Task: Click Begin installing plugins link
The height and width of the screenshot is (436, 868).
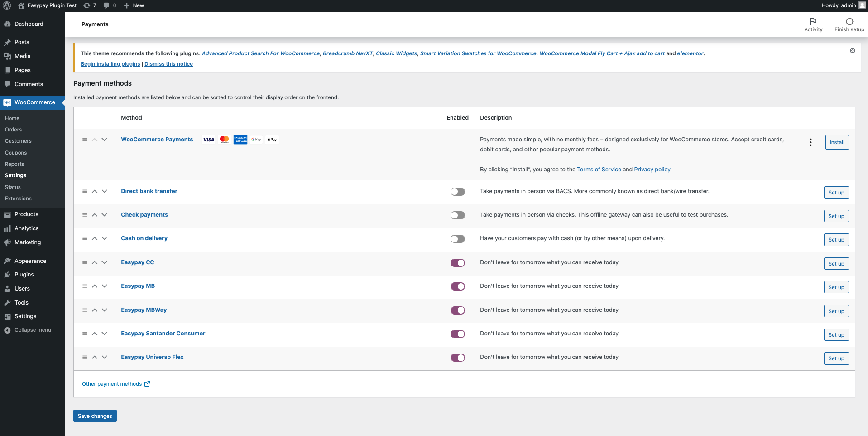Action: click(x=110, y=64)
